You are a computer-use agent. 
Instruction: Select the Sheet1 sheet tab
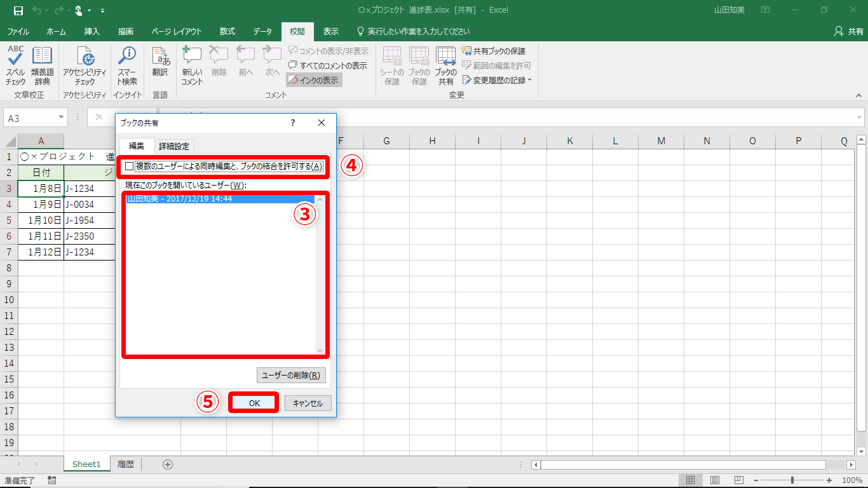(86, 464)
